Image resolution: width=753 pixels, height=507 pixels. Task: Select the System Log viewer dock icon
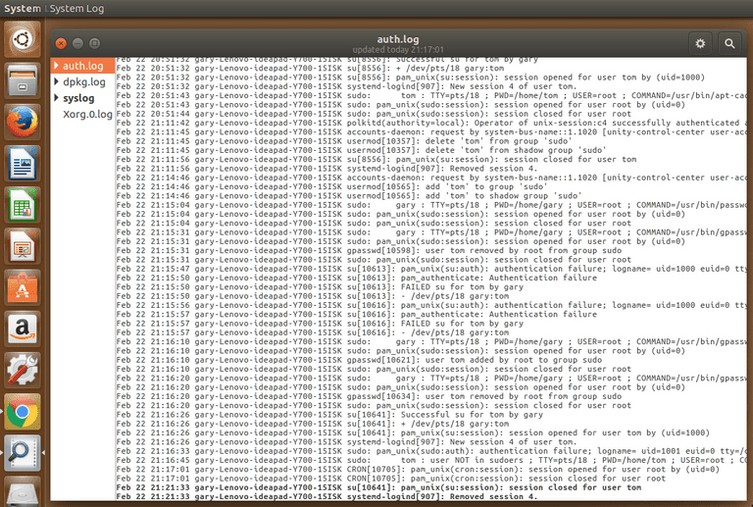coord(22,453)
